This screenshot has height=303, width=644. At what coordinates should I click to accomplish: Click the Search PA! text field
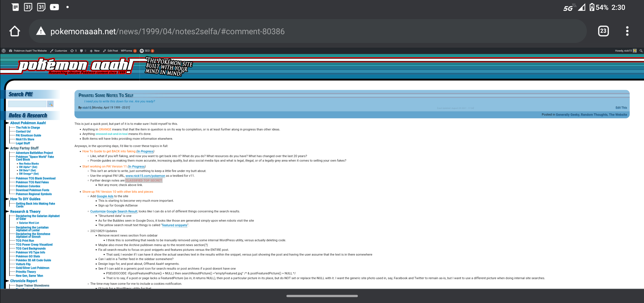click(x=27, y=104)
